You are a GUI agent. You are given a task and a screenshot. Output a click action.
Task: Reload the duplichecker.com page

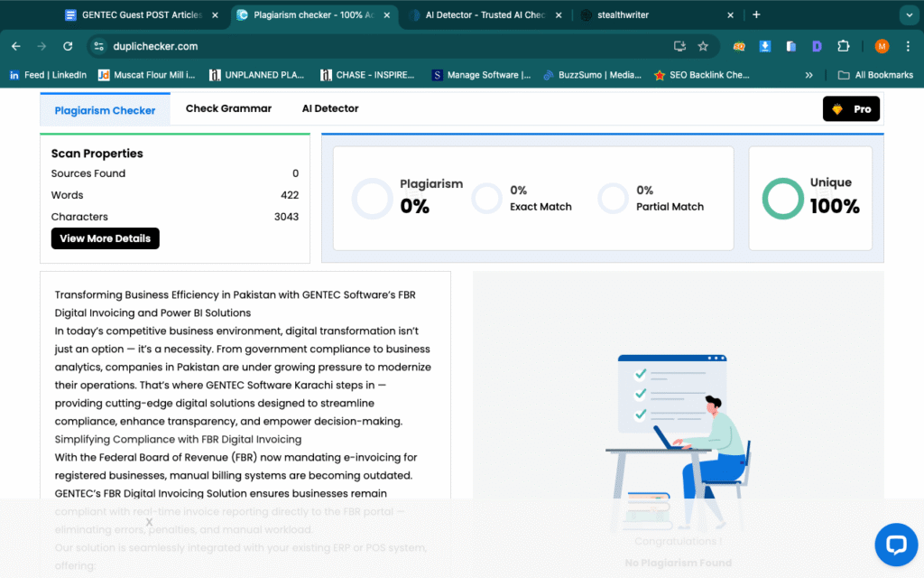(x=68, y=45)
